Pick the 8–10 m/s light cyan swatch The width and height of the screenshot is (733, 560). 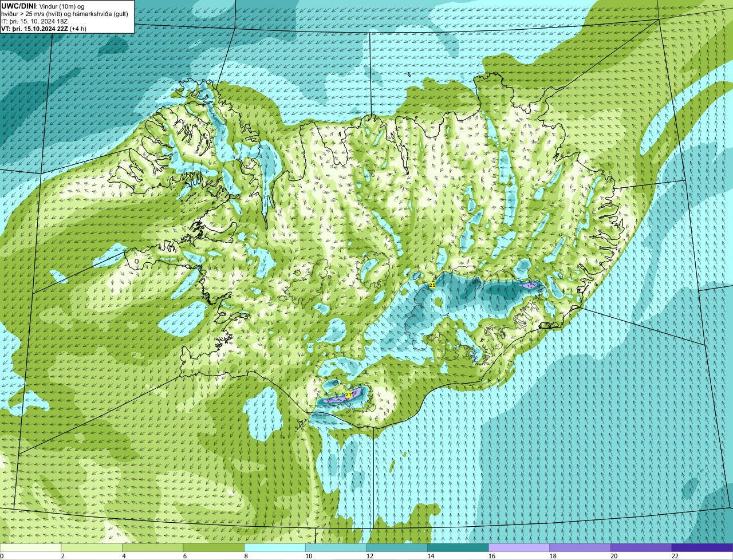[275, 547]
